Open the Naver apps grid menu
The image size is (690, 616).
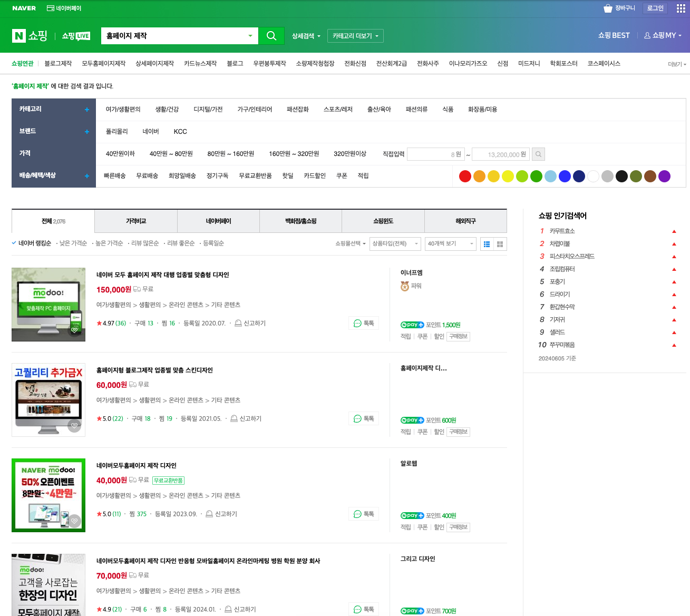(x=681, y=8)
